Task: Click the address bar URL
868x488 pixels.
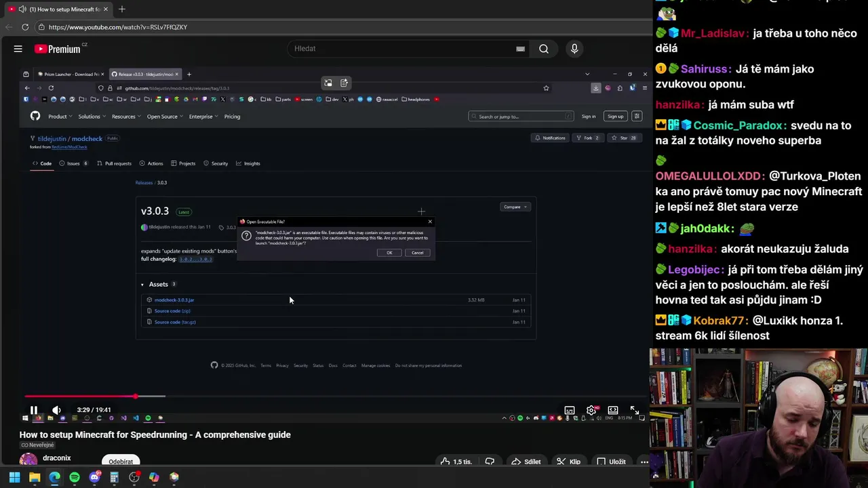Action: click(118, 27)
